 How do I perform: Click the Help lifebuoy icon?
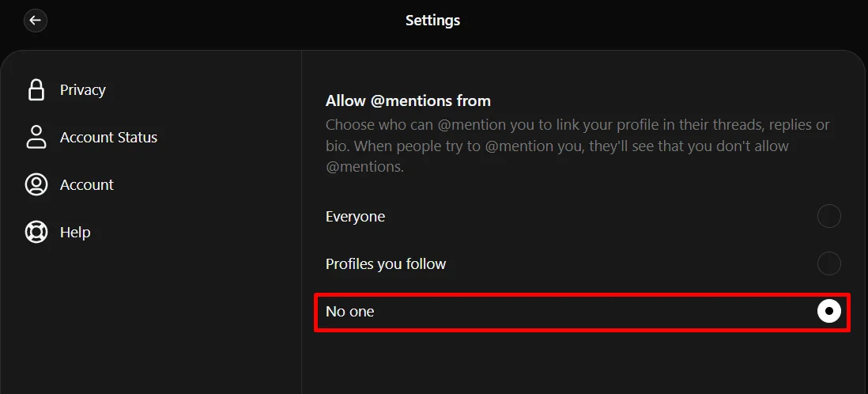36,232
